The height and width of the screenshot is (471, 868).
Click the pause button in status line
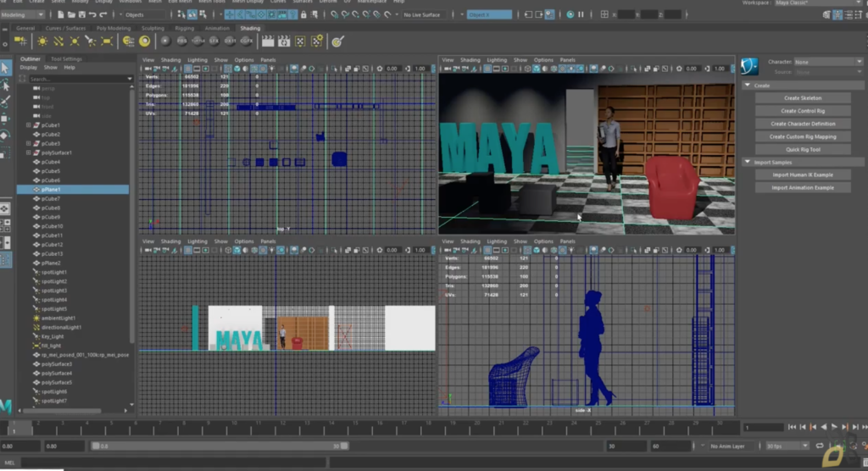click(581, 15)
